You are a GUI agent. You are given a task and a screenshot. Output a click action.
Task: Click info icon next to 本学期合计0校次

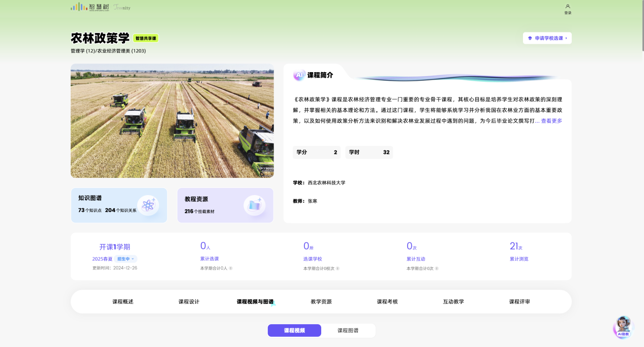coord(338,268)
